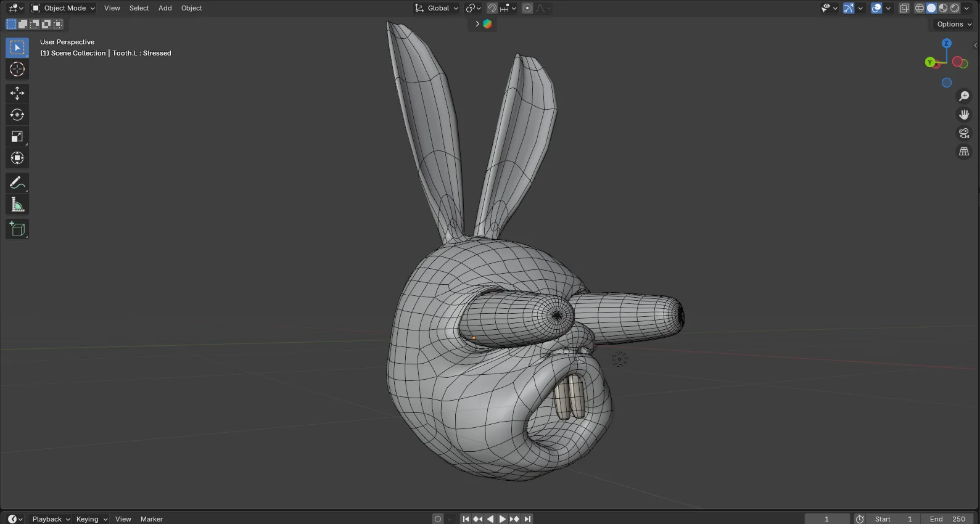Image resolution: width=980 pixels, height=524 pixels.
Task: Jump to previous keyframe
Action: [477, 519]
